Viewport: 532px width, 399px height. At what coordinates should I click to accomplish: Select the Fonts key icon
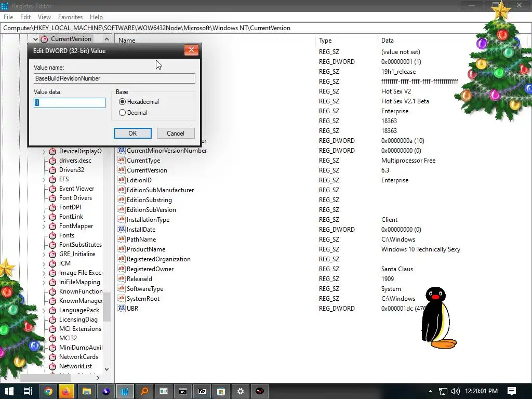coord(52,235)
